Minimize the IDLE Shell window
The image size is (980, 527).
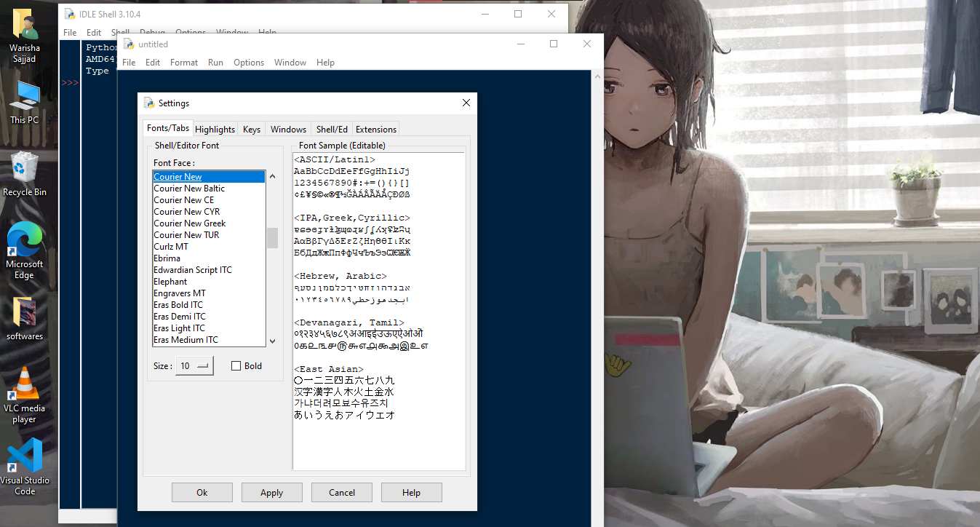point(485,14)
